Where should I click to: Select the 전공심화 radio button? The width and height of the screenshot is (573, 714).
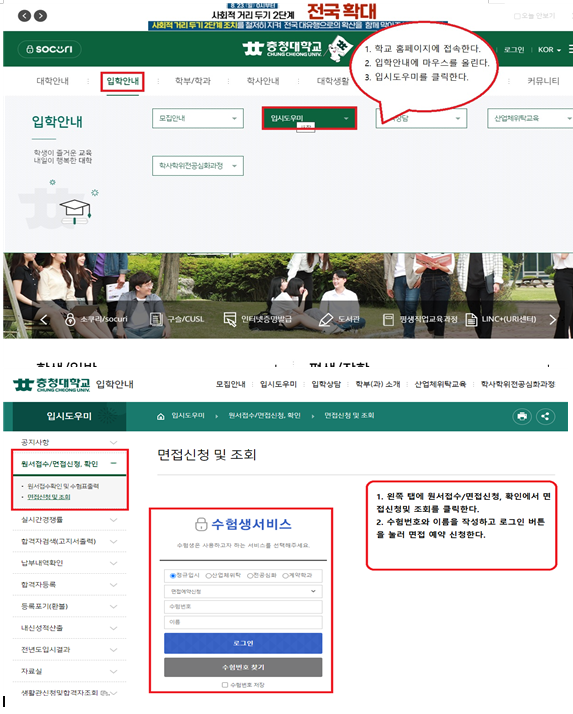250,576
